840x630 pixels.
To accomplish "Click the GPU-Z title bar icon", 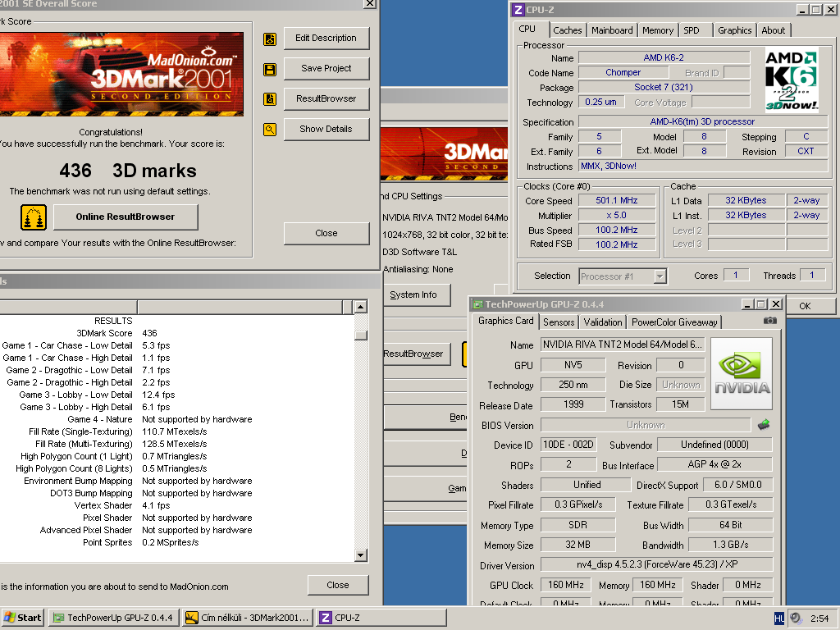I will click(x=477, y=304).
